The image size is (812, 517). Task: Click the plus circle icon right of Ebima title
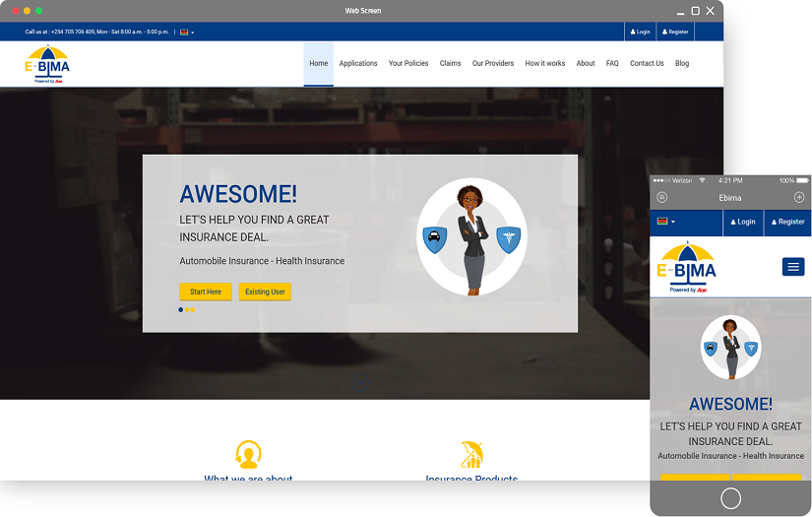[799, 197]
